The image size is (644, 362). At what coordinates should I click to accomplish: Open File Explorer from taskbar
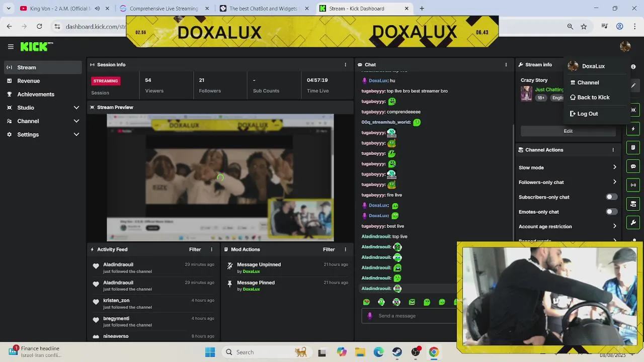click(x=360, y=352)
